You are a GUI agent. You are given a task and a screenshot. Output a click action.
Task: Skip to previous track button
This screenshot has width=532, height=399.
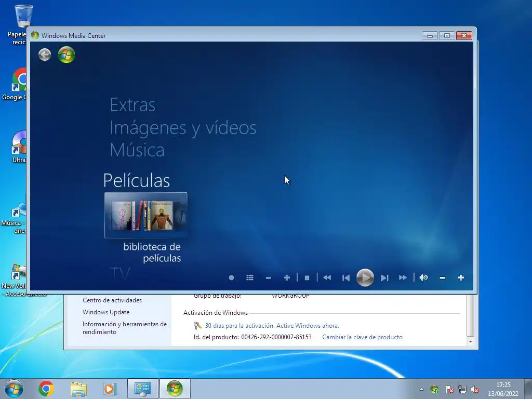(x=345, y=278)
